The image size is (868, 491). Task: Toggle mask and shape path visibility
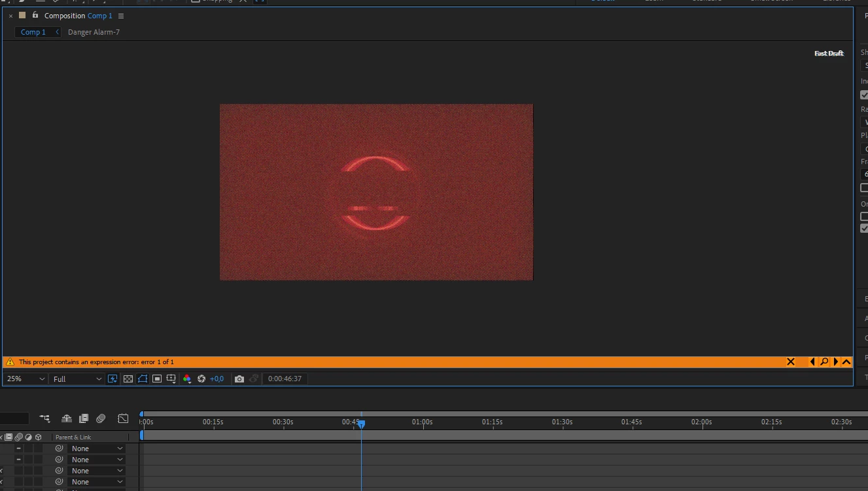point(143,379)
